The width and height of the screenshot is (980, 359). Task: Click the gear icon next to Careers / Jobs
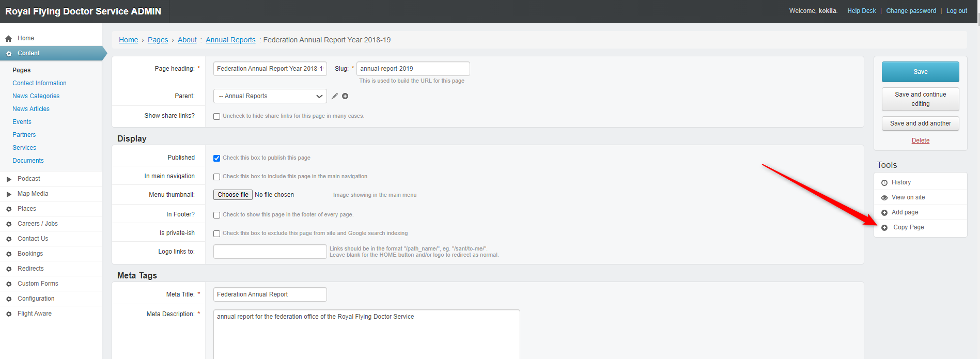click(x=8, y=224)
